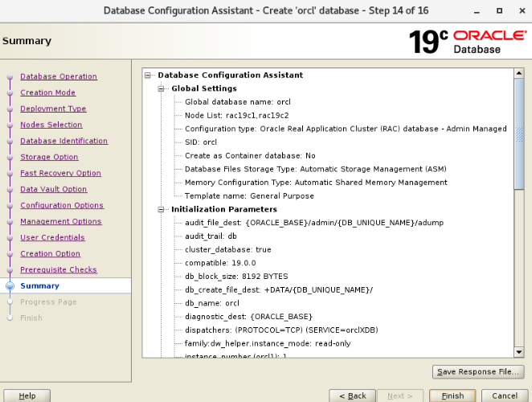This screenshot has height=402, width=532.
Task: Go to the Database Operation step
Action: (x=58, y=76)
